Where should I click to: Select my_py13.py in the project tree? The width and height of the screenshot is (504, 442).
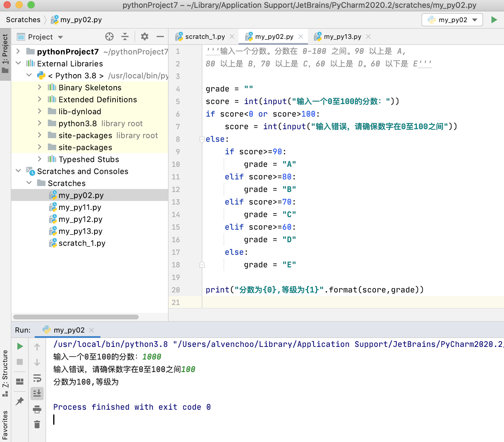pyautogui.click(x=90, y=231)
